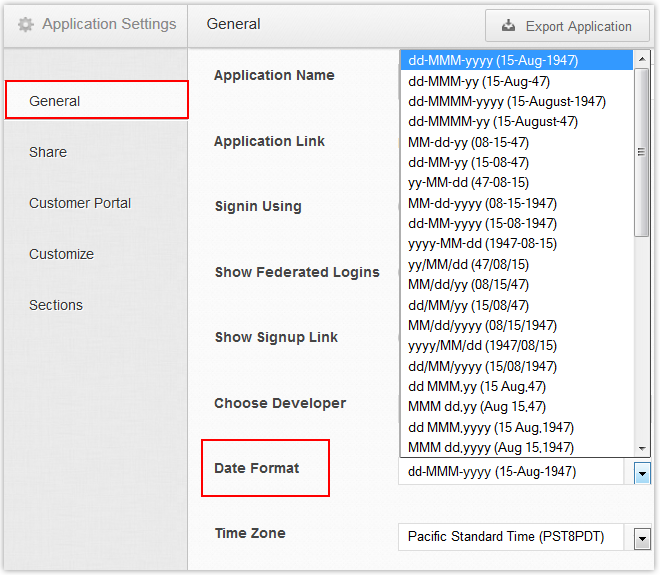Click the date list scrollbar down arrow
660x575 pixels.
coord(642,448)
